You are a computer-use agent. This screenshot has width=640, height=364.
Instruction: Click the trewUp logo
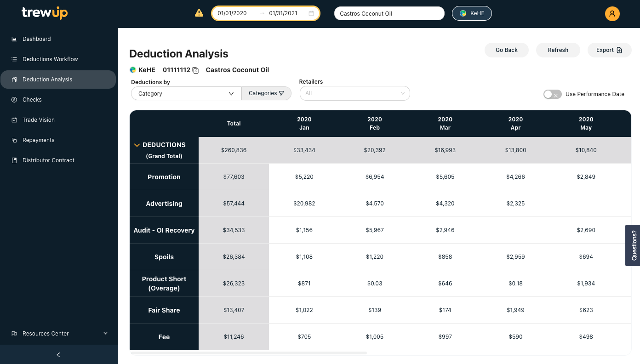[x=45, y=13]
